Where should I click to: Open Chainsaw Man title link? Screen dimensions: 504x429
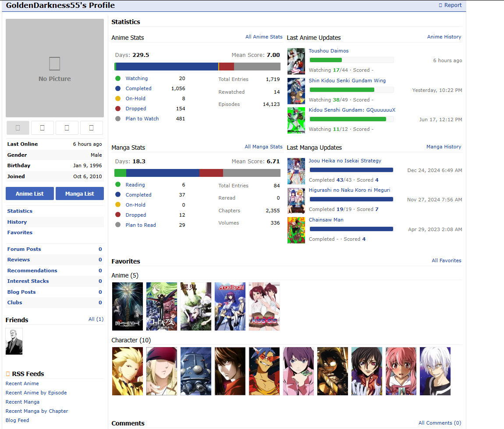[326, 220]
